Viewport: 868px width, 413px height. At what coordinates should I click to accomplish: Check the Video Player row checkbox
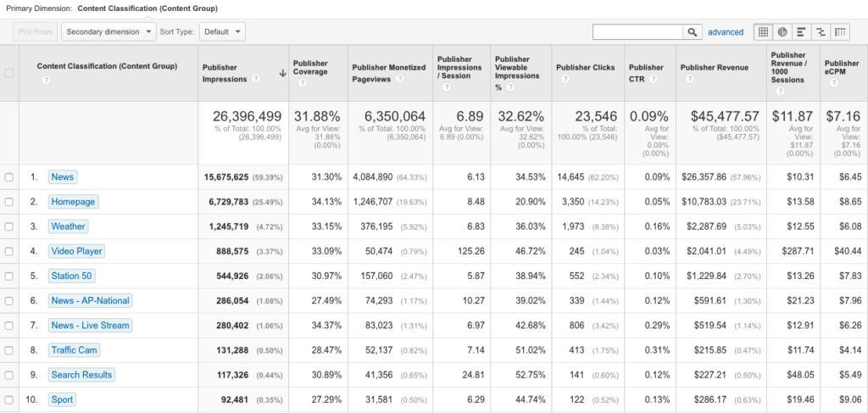coord(9,251)
